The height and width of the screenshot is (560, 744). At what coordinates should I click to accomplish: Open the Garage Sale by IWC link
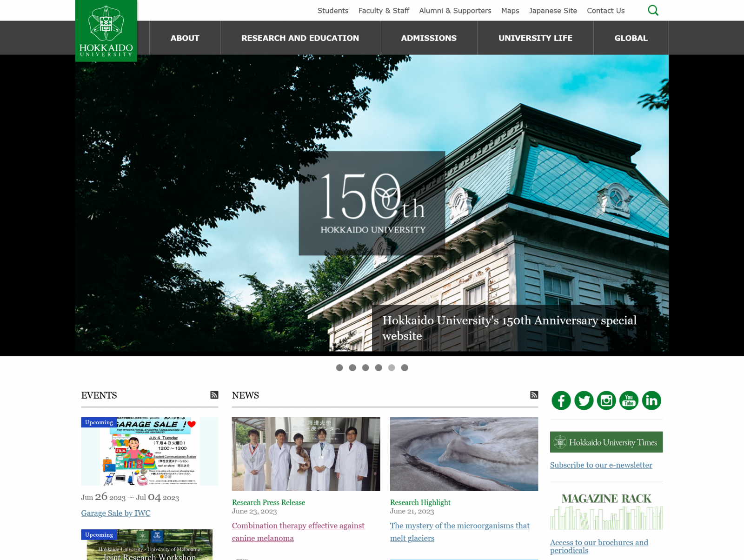(x=116, y=513)
